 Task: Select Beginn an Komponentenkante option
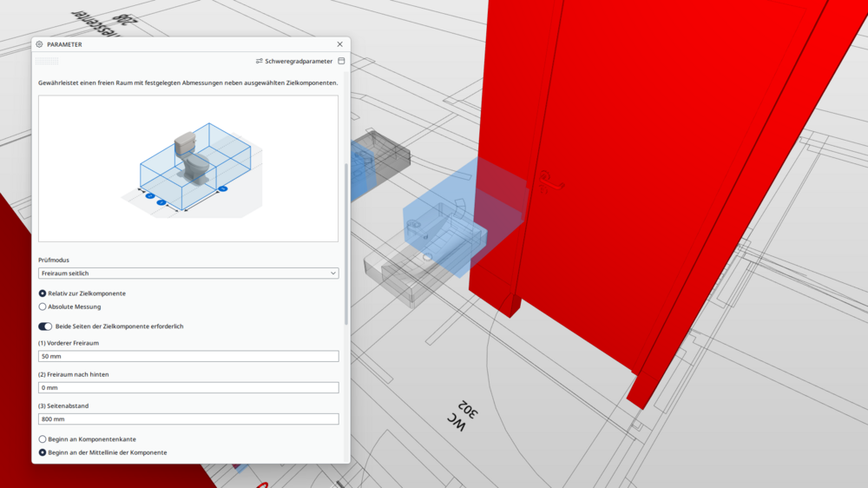click(x=43, y=439)
